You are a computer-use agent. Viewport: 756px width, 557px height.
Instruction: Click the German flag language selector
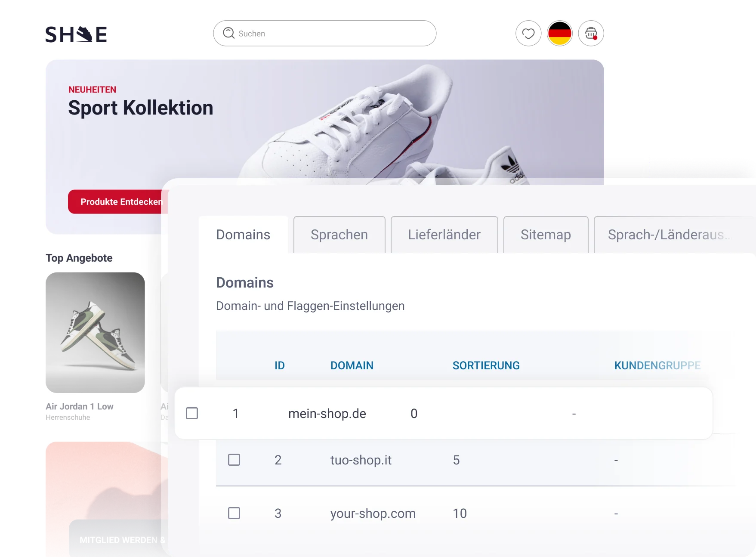pyautogui.click(x=559, y=34)
